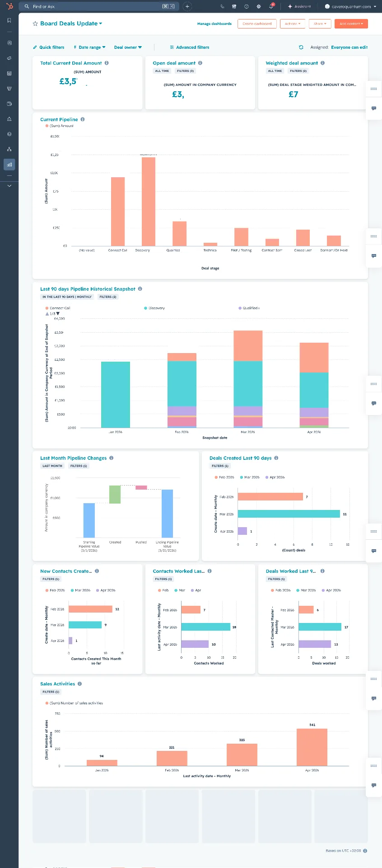The image size is (382, 868).
Task: Click Everyone can edit link
Action: [x=349, y=47]
